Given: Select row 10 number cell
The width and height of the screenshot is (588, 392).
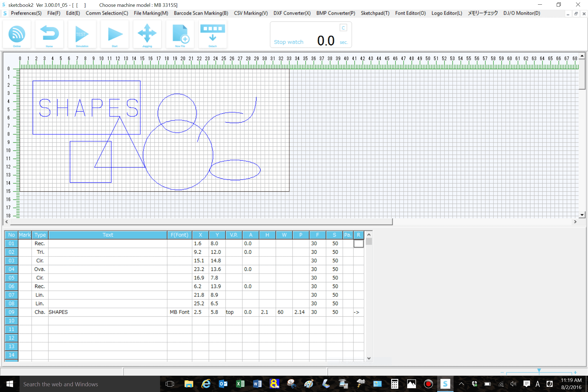Looking at the screenshot, I should [x=11, y=321].
